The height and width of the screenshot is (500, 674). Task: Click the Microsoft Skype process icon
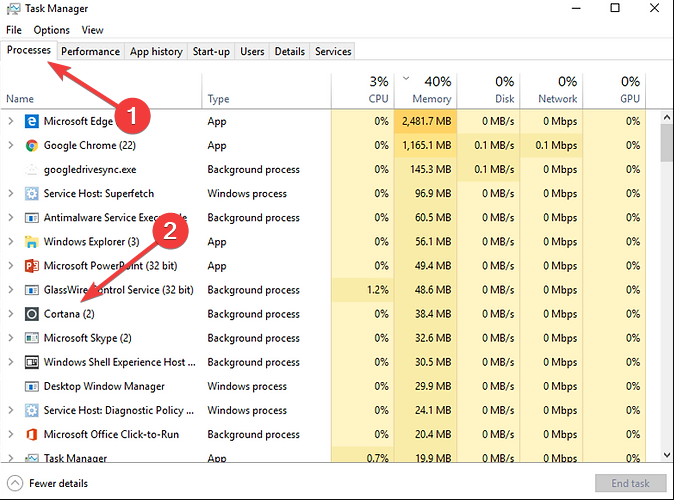pos(31,338)
